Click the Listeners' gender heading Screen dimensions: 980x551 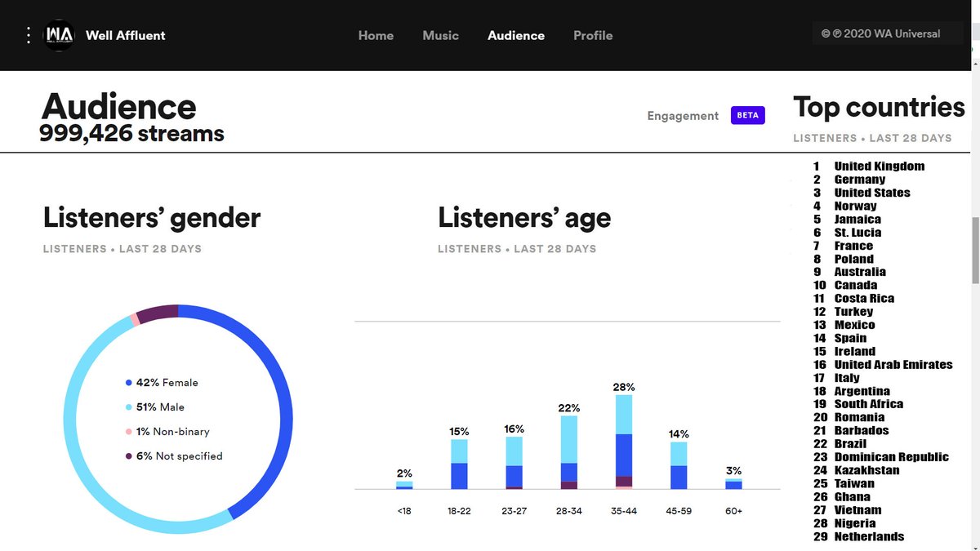click(152, 218)
